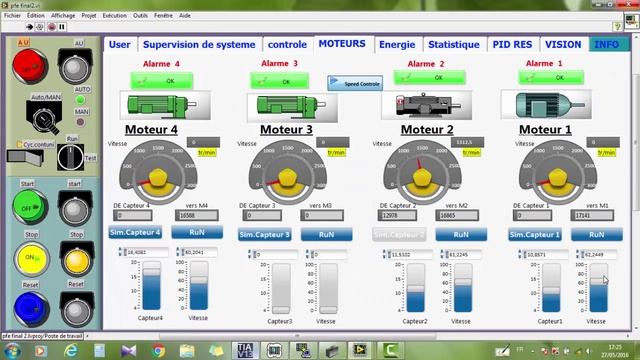The width and height of the screenshot is (640, 360).
Task: Click the Capteur4 vertical slider
Action: [x=151, y=286]
